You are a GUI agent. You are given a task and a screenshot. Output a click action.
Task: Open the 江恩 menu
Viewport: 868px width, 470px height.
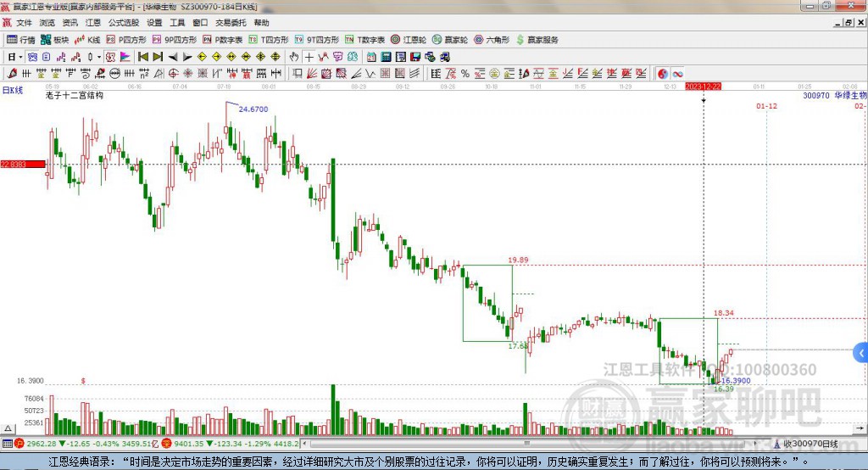click(x=93, y=23)
